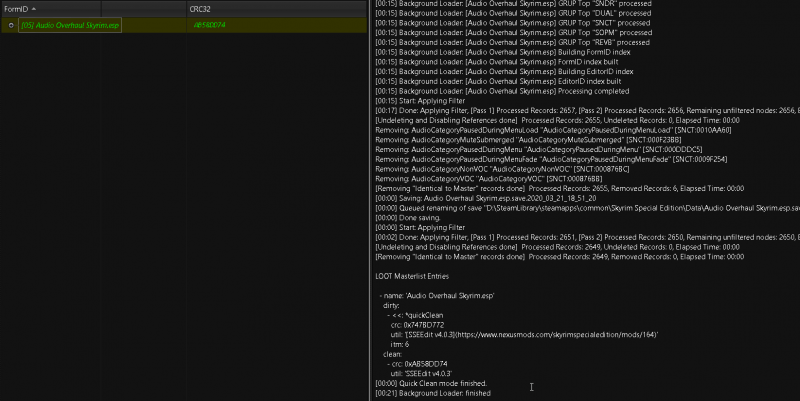Click the [00:15] Start: Applying Filter line
The width and height of the screenshot is (800, 401).
(420, 101)
